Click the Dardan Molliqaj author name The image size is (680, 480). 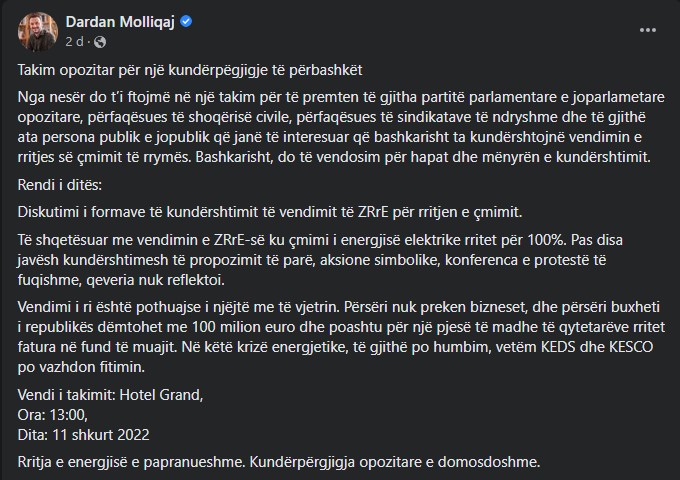(120, 22)
